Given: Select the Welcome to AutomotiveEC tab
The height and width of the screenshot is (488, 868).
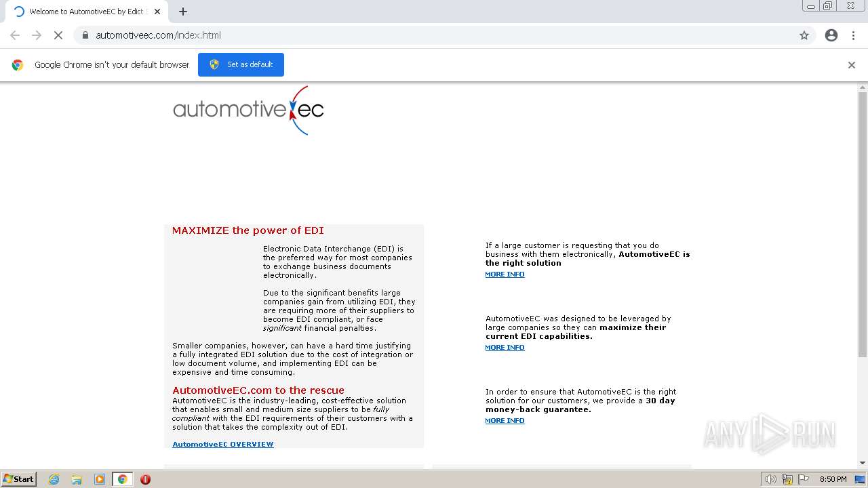Looking at the screenshot, I should [87, 12].
